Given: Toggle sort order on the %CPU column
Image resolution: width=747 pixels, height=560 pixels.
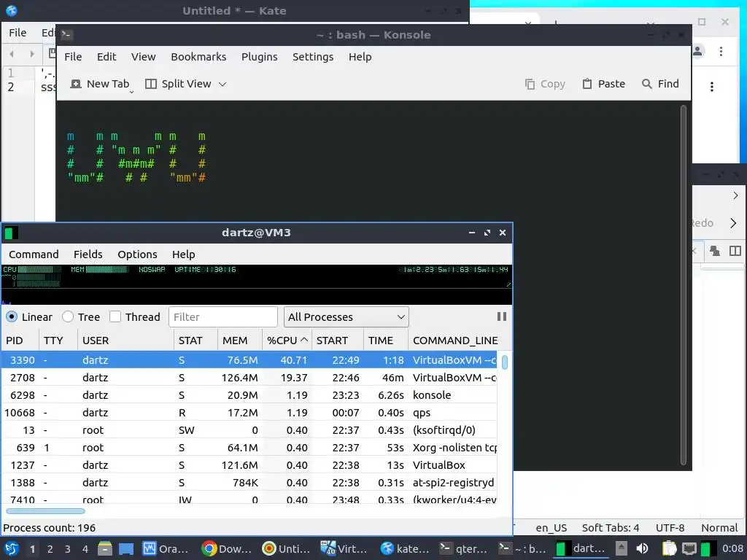Looking at the screenshot, I should [x=287, y=341].
